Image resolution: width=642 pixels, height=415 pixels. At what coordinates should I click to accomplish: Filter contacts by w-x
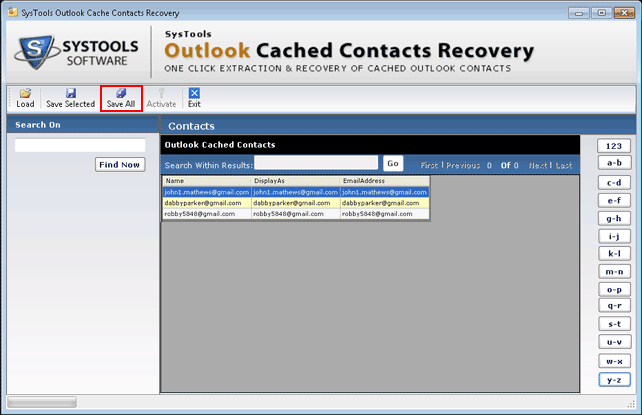614,361
